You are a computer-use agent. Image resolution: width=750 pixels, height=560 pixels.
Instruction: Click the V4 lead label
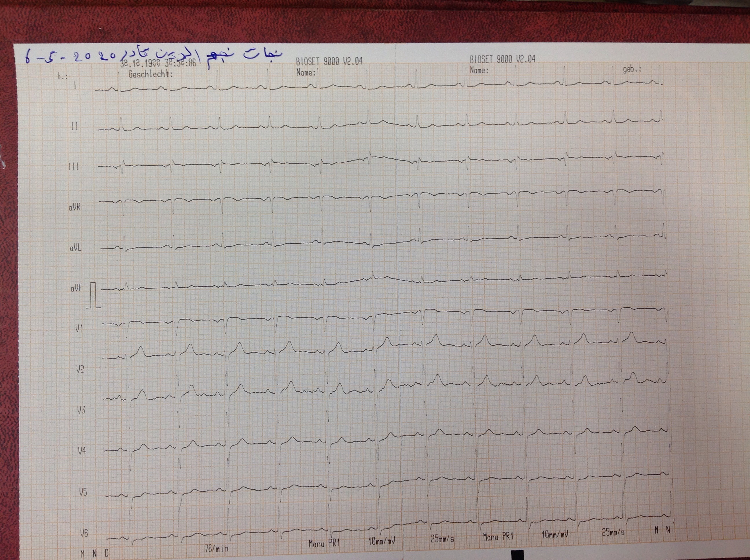pyautogui.click(x=82, y=451)
